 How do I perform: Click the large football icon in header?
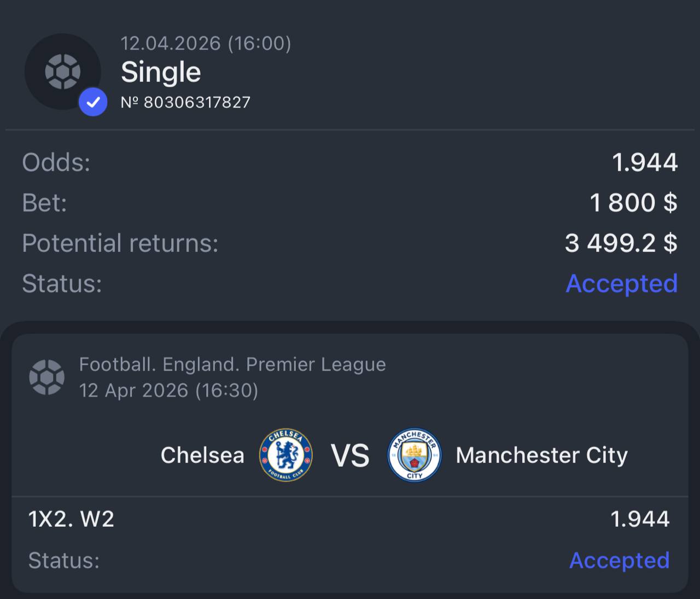(63, 71)
